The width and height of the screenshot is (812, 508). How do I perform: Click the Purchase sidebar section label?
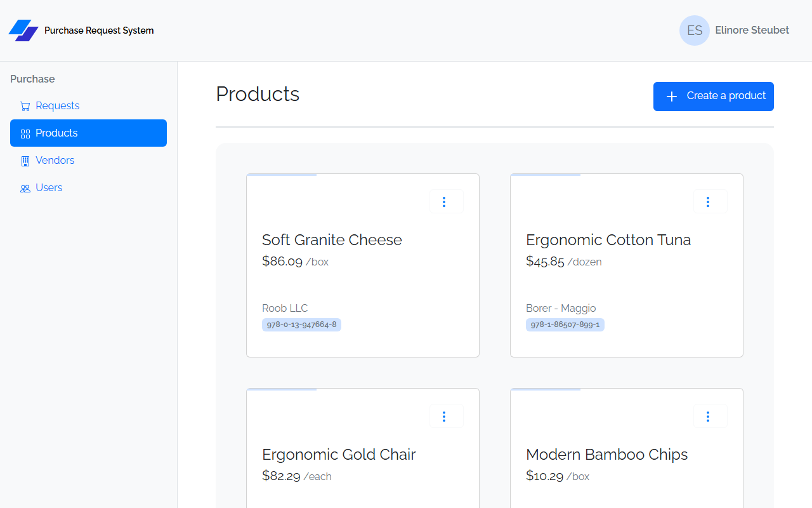(32, 79)
